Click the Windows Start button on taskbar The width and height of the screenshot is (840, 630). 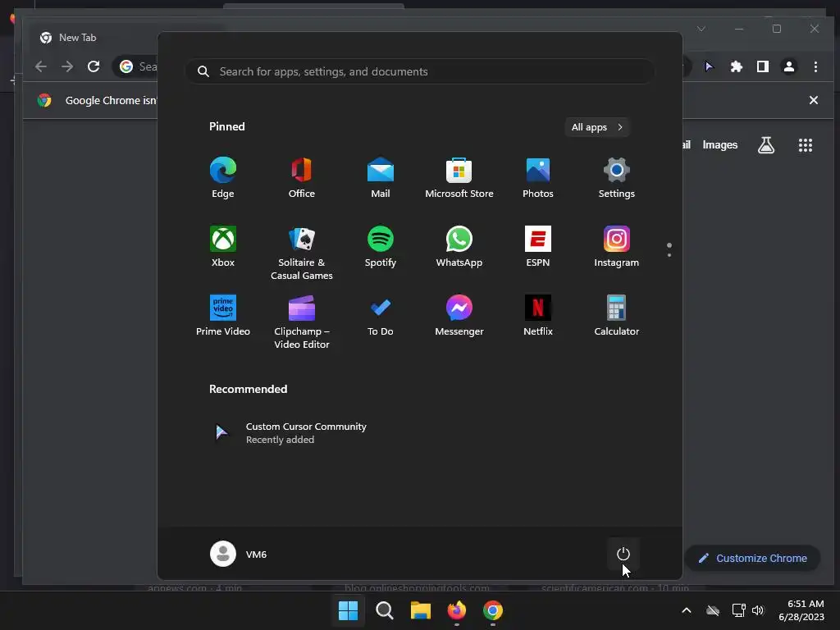tap(348, 610)
